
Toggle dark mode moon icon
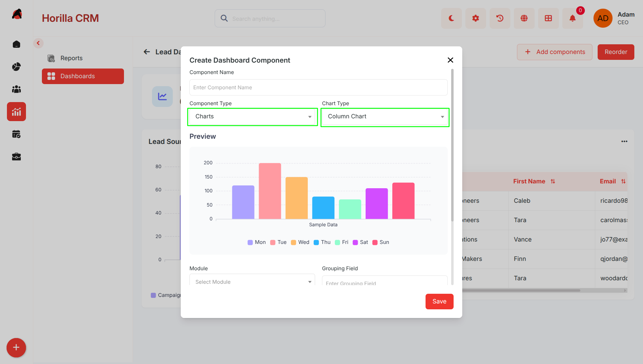(451, 18)
